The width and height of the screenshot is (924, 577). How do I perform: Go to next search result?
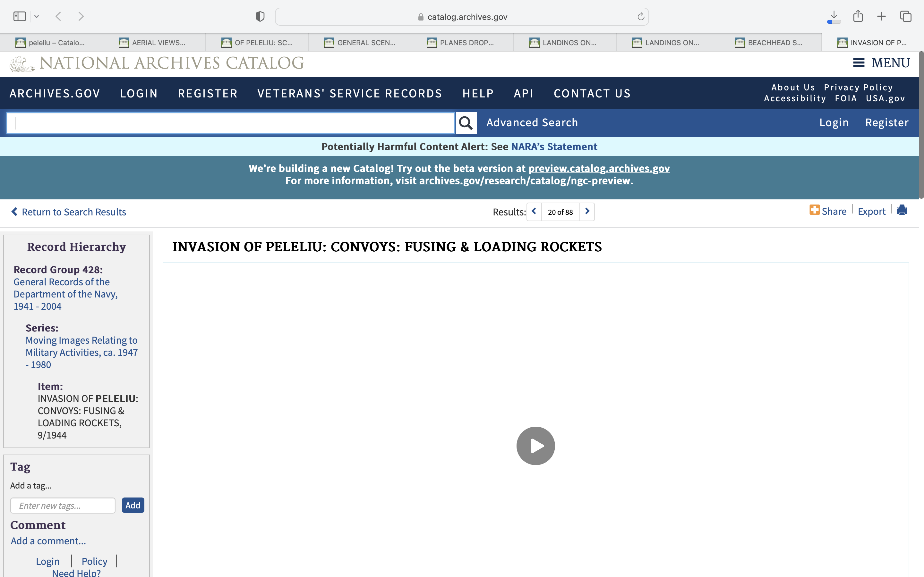coord(587,212)
